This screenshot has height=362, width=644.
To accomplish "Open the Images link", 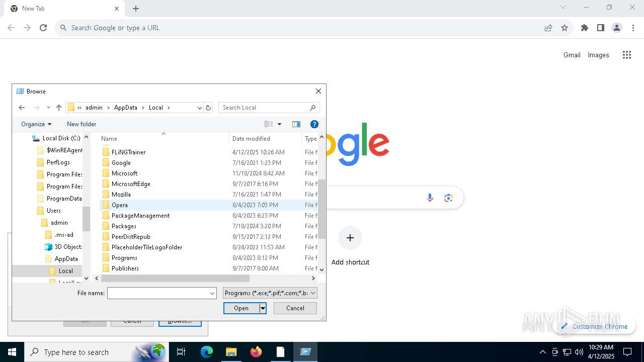I will [x=599, y=55].
